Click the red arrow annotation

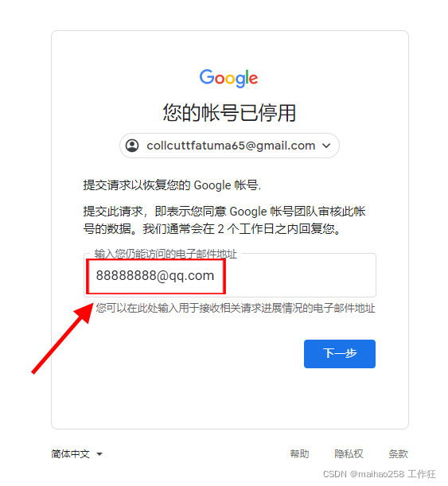(x=62, y=338)
